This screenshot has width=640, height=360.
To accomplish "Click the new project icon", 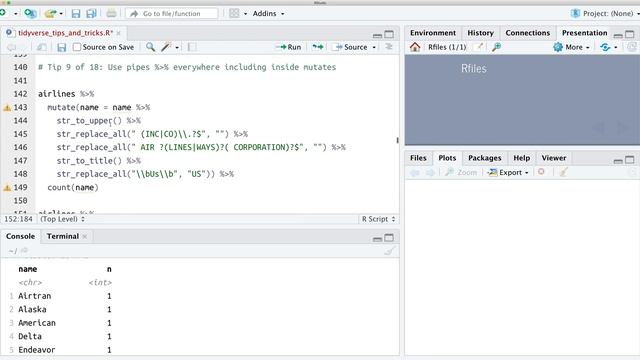I will 30,13.
